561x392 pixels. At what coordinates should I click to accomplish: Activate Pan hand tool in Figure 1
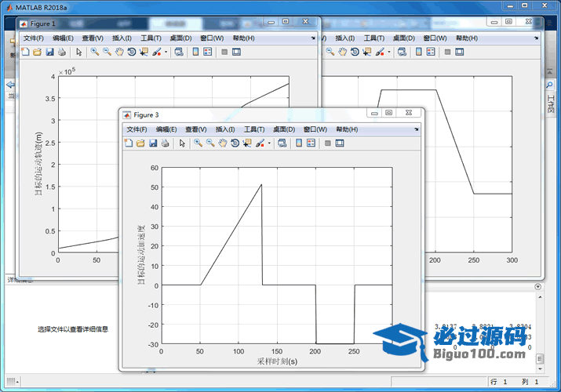click(x=119, y=53)
